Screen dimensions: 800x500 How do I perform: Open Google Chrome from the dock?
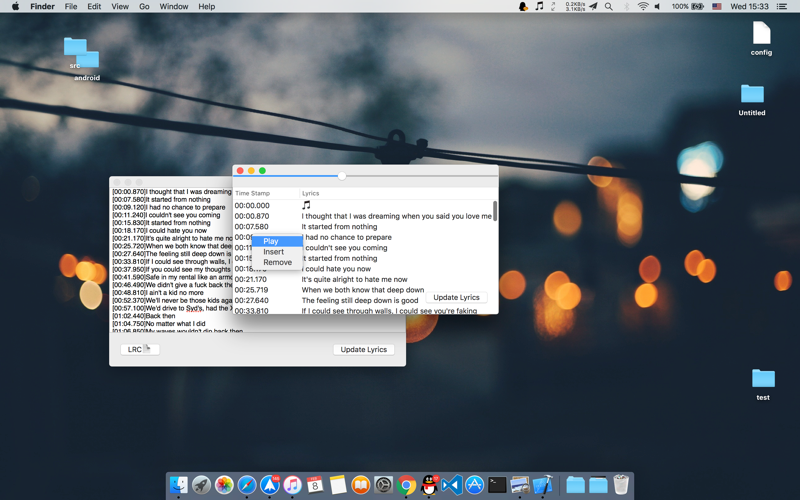pos(406,486)
